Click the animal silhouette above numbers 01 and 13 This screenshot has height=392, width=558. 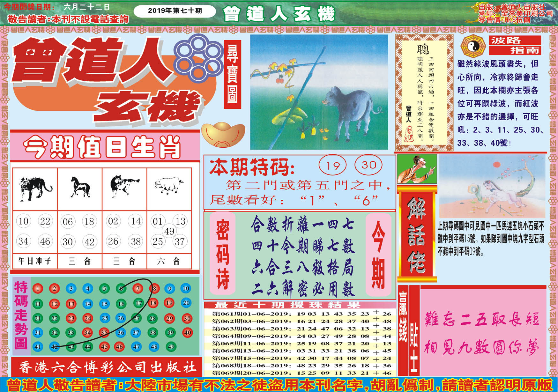tap(169, 186)
